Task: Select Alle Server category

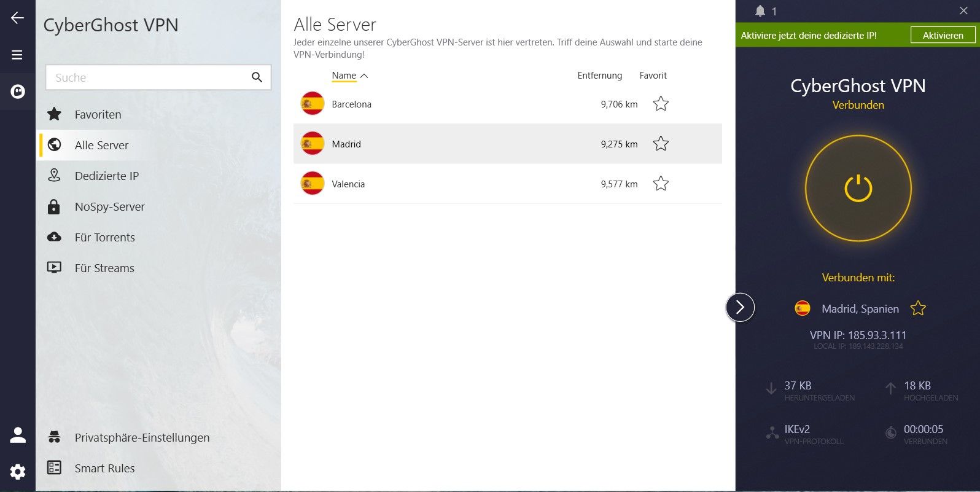Action: [x=101, y=145]
